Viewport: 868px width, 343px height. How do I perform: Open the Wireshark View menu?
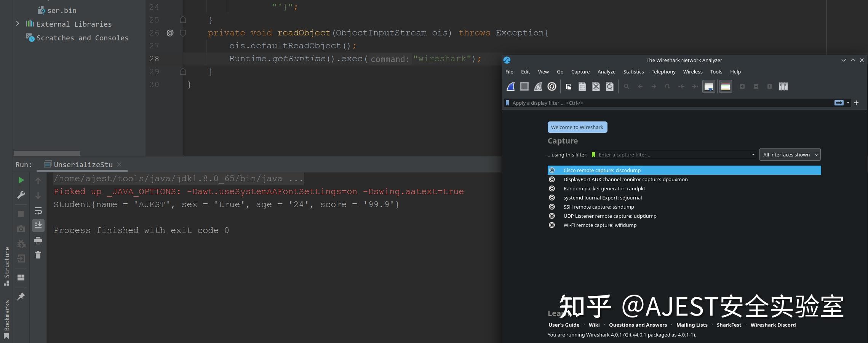[x=543, y=72]
